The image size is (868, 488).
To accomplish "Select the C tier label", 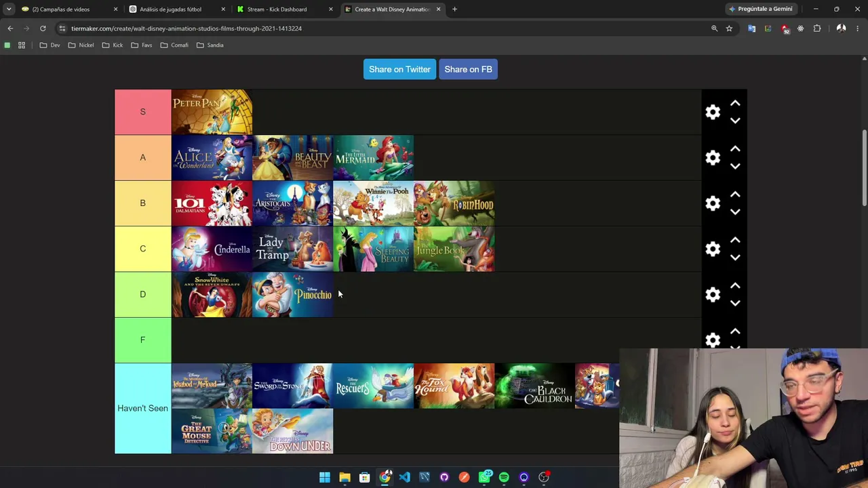I will coord(142,249).
